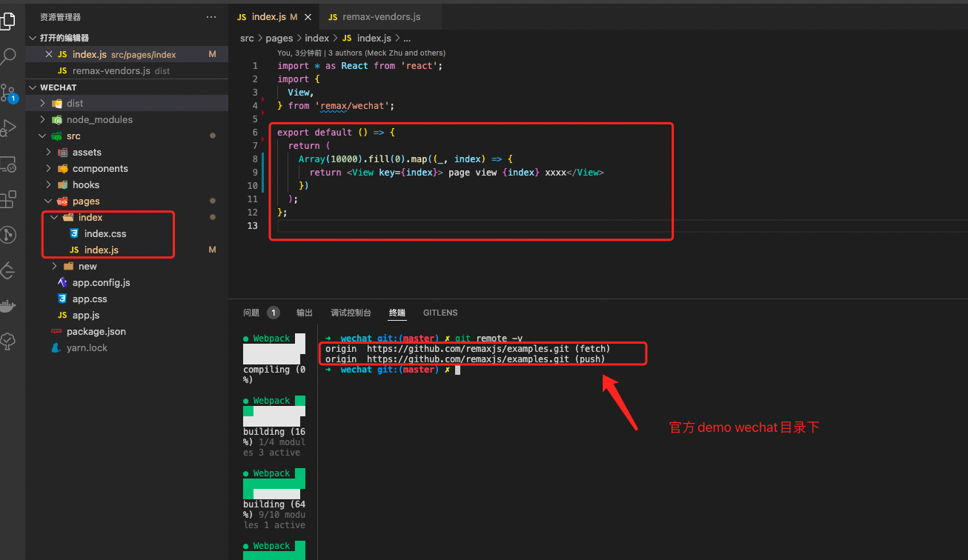The width and height of the screenshot is (968, 560).
Task: Click the 'building (16%)' Webpack terminal text
Action: click(274, 437)
